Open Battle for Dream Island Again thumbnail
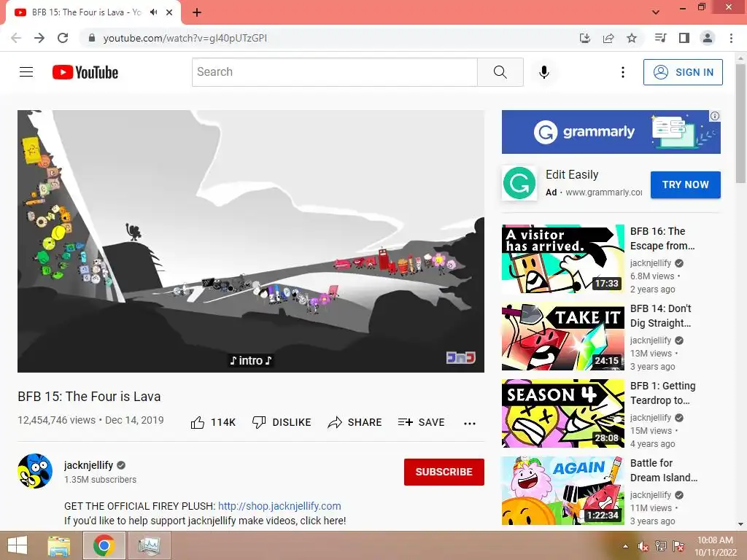 (x=562, y=491)
